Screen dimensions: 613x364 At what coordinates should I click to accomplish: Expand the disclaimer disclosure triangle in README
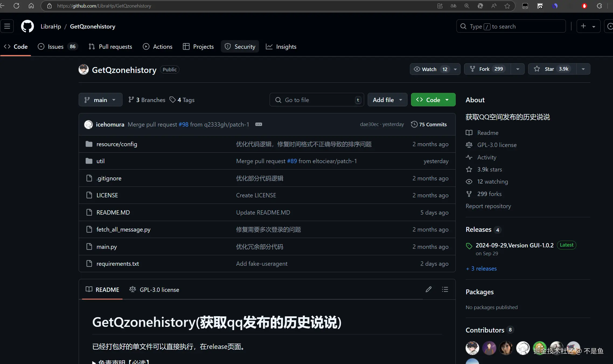94,362
